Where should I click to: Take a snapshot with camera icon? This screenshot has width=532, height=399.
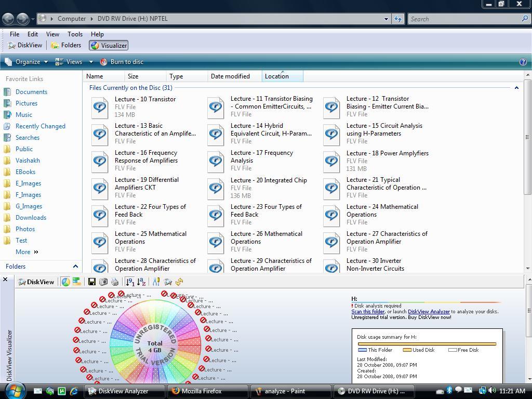pos(103,282)
